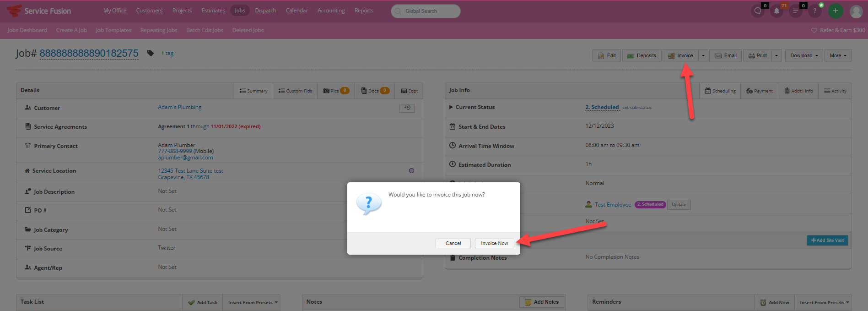Open the task list icon in header
Viewport: 868px width, 311px height.
[796, 11]
